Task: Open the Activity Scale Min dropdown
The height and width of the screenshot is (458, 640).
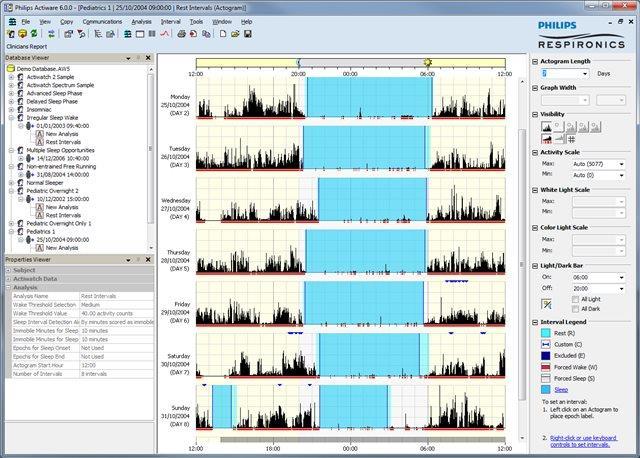Action: click(621, 176)
